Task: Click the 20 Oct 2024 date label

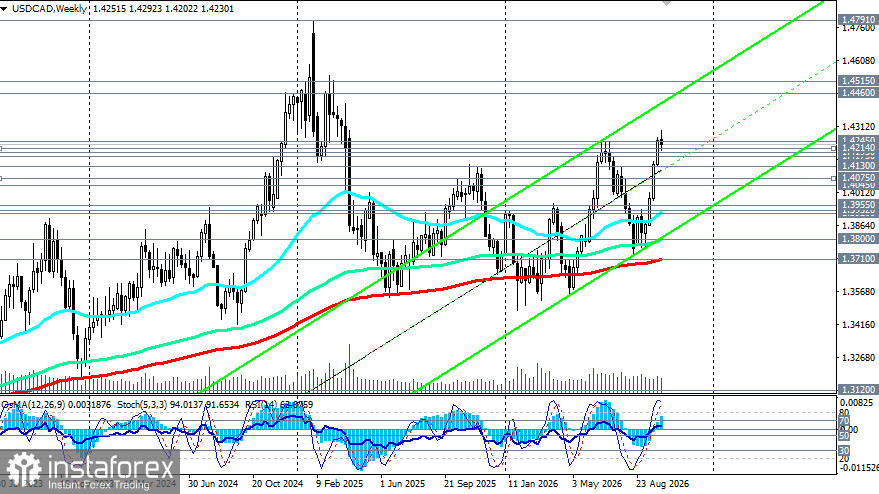Action: [277, 483]
